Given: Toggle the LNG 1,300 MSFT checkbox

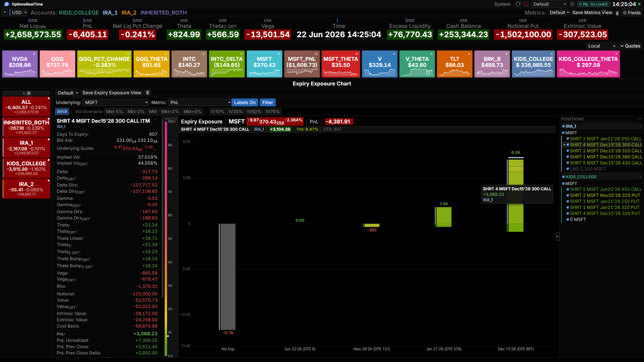Looking at the screenshot, I should click(x=568, y=169).
